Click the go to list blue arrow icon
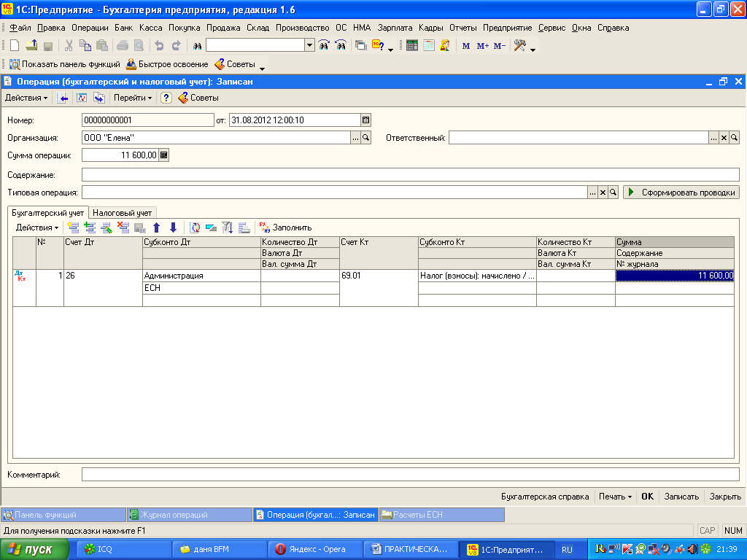 (x=62, y=98)
